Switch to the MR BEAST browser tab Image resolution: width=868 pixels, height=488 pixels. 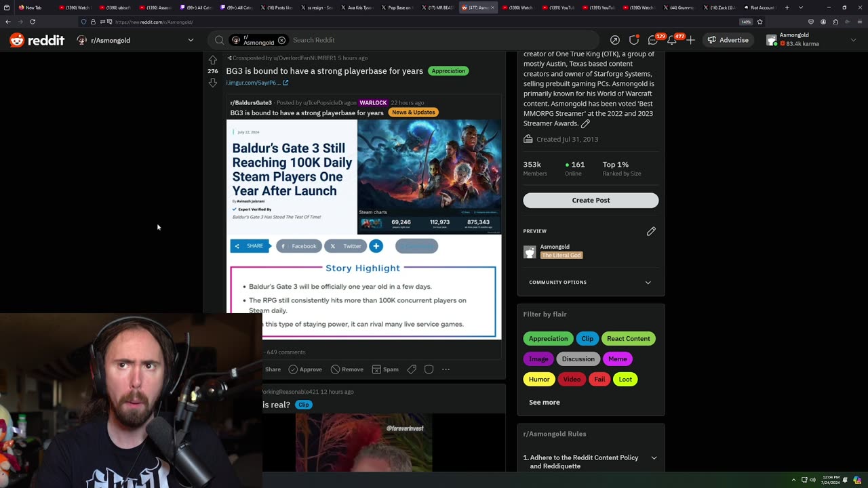437,7
